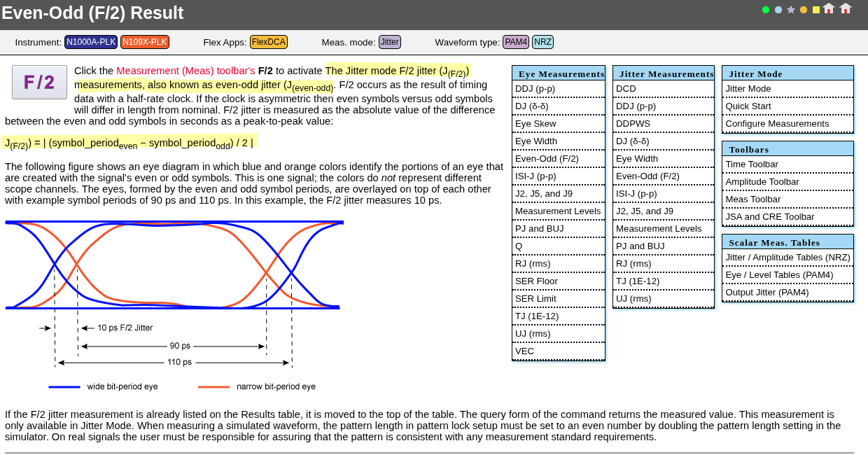Viewport: 868px width, 455px height.
Task: Open Quick Start under Jitter Mode
Action: [787, 106]
